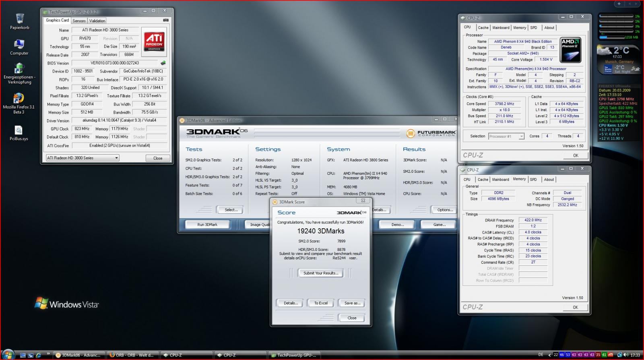644x360 pixels.
Task: Click sidebar add gadget plus button
Action: (x=619, y=4)
